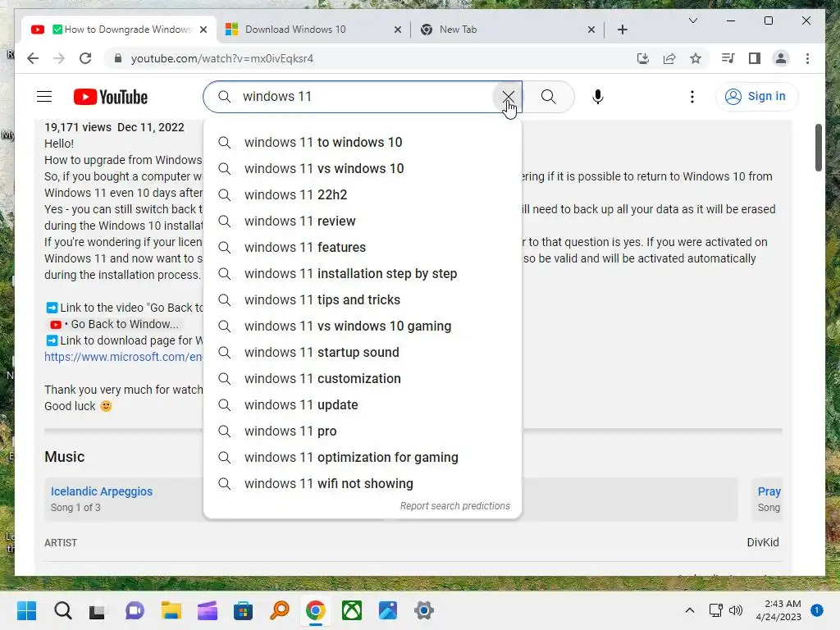Install app from address bar icon
Image resolution: width=840 pixels, height=630 pixels.
click(x=643, y=58)
